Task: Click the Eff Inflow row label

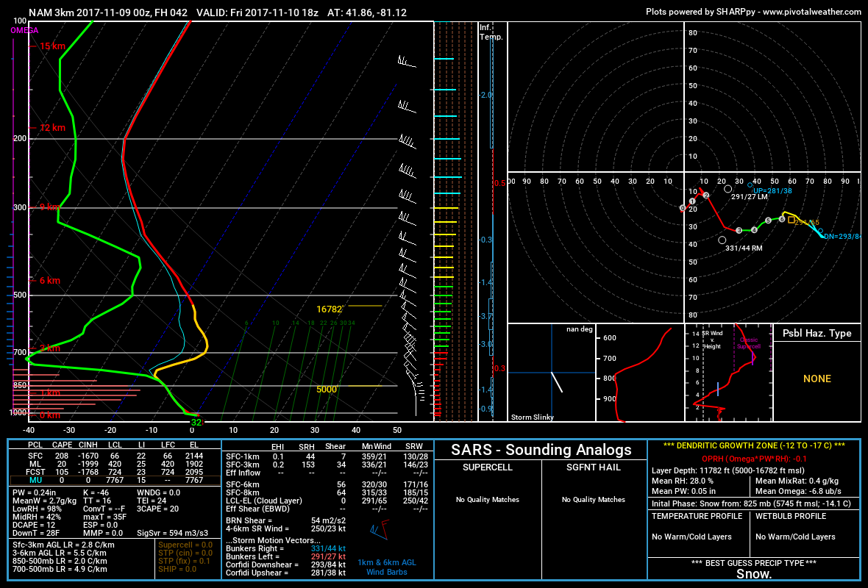Action: (243, 473)
